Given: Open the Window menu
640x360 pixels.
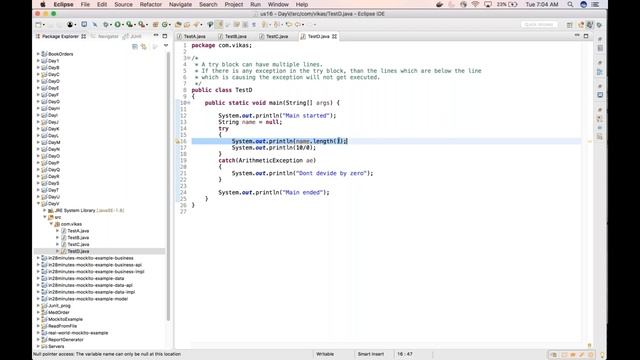Looking at the screenshot, I should [x=278, y=4].
